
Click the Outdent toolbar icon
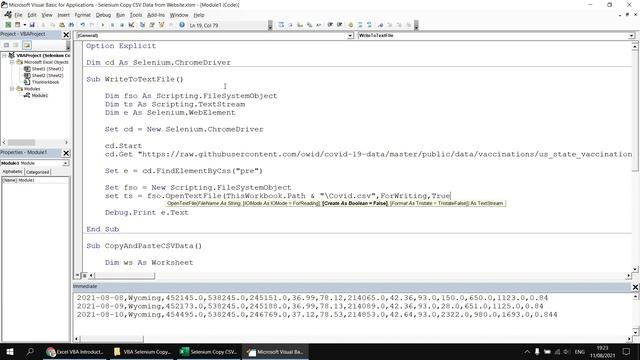coord(340,25)
